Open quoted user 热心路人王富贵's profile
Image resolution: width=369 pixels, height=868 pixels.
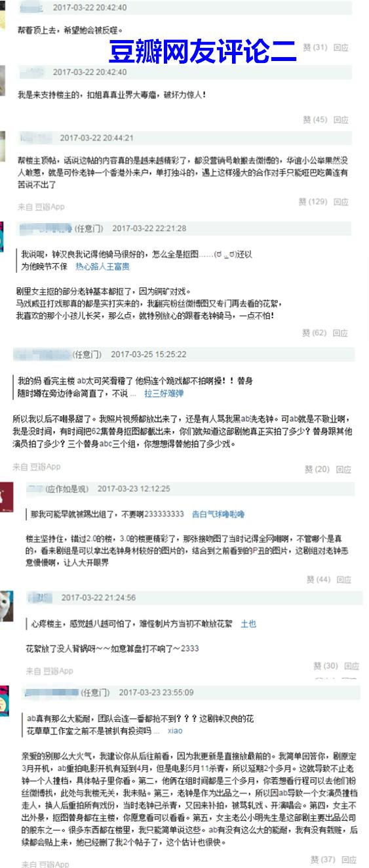click(x=102, y=266)
